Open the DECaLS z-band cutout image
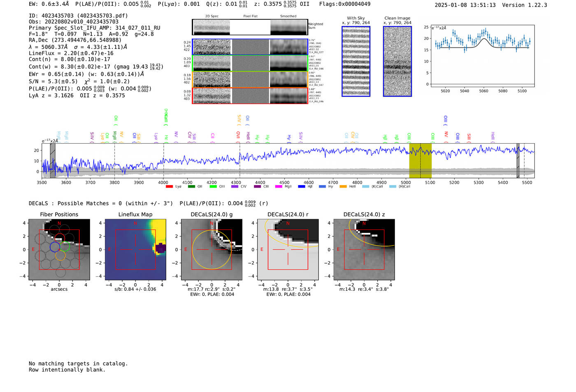Viewport: 576px width, 392px height. point(364,250)
